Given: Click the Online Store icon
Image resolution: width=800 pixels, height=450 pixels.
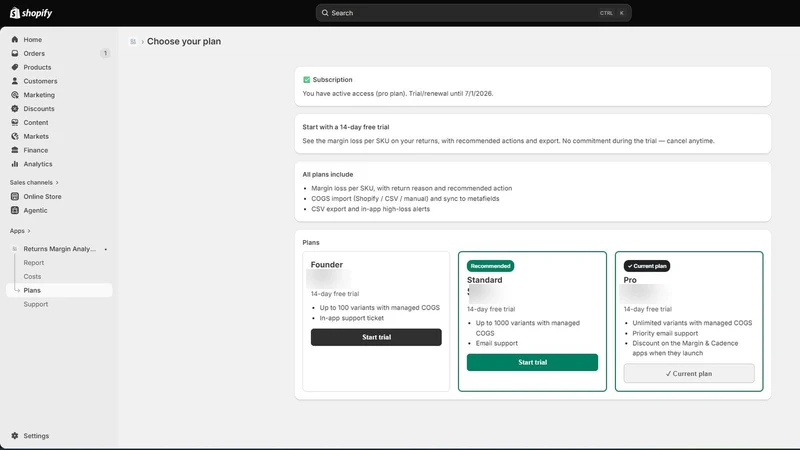Looking at the screenshot, I should (15, 196).
